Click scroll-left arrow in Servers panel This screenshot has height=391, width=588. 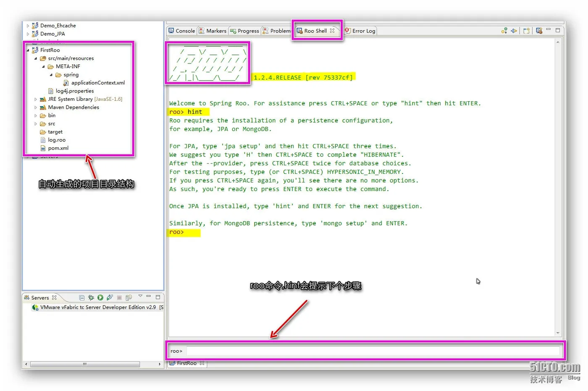point(26,364)
